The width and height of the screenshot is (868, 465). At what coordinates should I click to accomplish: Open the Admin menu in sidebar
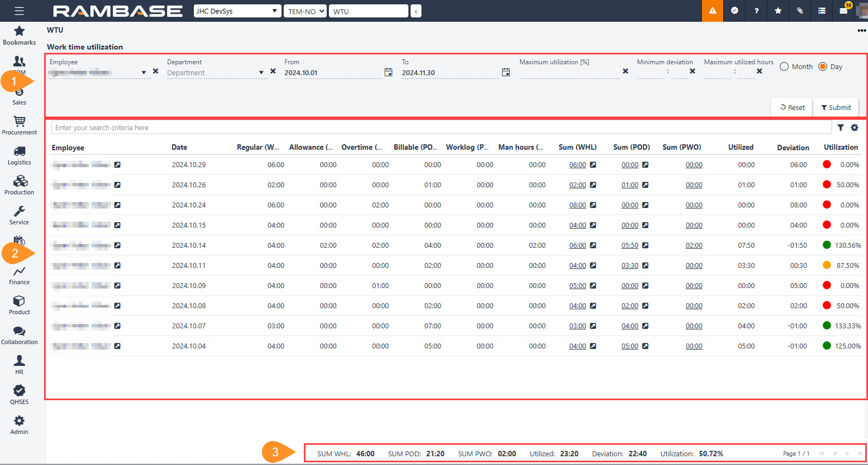coord(20,425)
